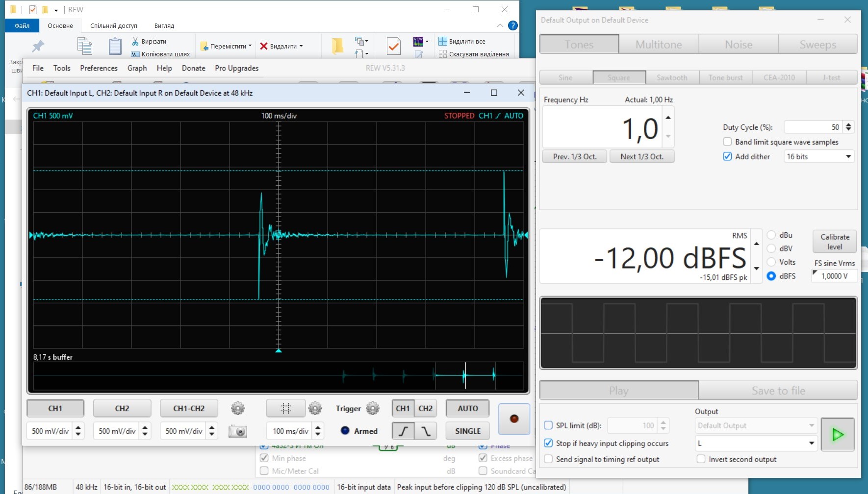Adjust CH1 volts per division stepper
The width and height of the screenshot is (868, 494).
[78, 431]
